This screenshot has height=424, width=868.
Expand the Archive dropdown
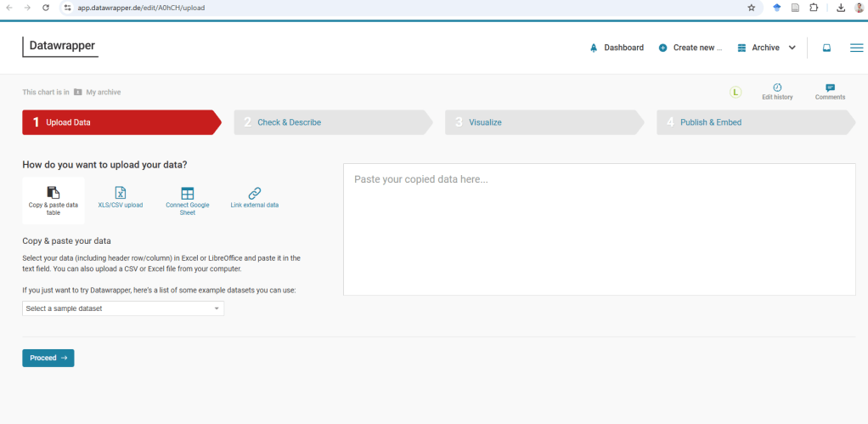766,48
